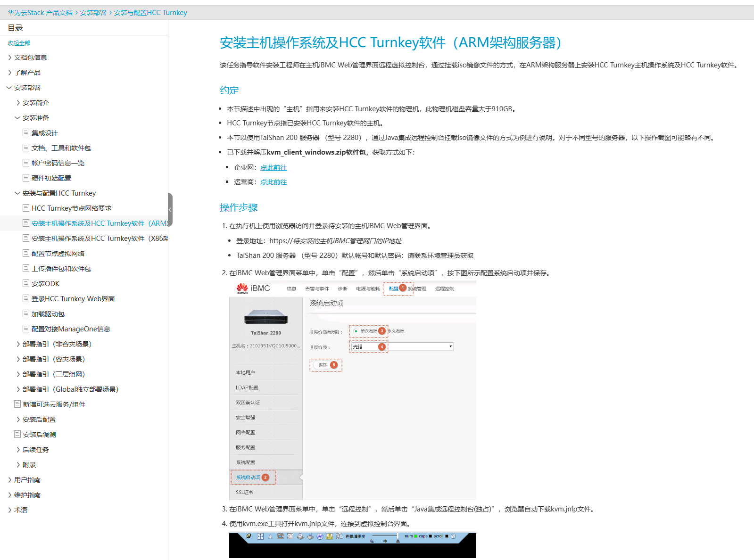The height and width of the screenshot is (560, 754).
Task: Expand the 后续任务 node
Action: [x=18, y=450]
